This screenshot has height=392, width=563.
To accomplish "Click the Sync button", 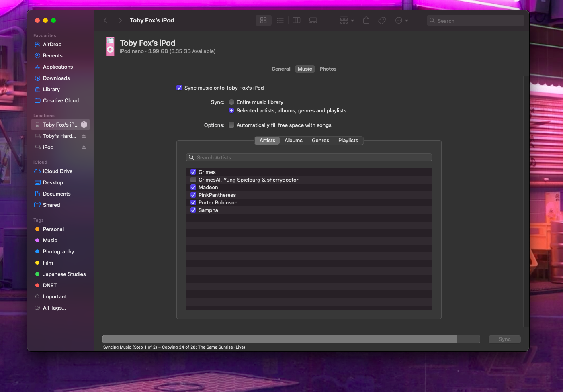I will tap(505, 339).
